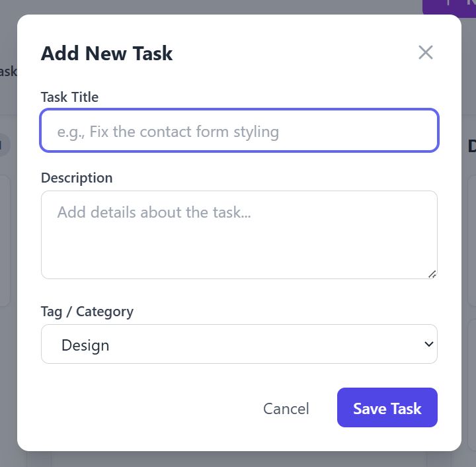Click the Tag / Category label
The height and width of the screenshot is (467, 476).
[87, 312]
